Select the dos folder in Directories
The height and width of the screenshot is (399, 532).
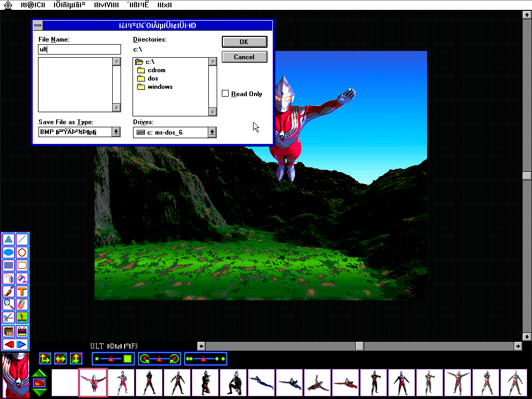coord(148,78)
